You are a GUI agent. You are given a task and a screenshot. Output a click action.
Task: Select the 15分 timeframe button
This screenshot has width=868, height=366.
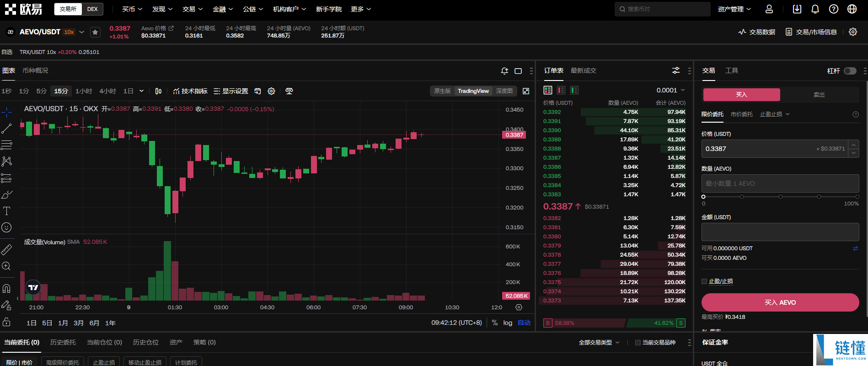pos(61,91)
